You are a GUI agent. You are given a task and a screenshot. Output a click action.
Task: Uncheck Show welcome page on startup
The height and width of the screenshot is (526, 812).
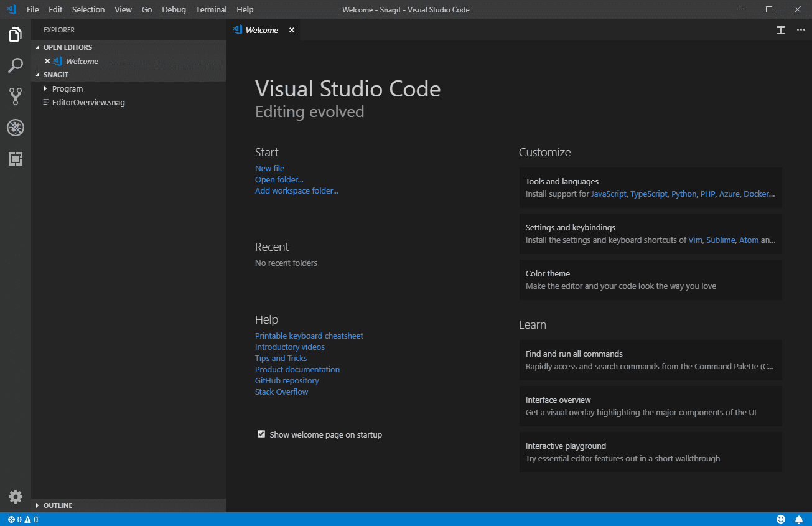tap(261, 434)
